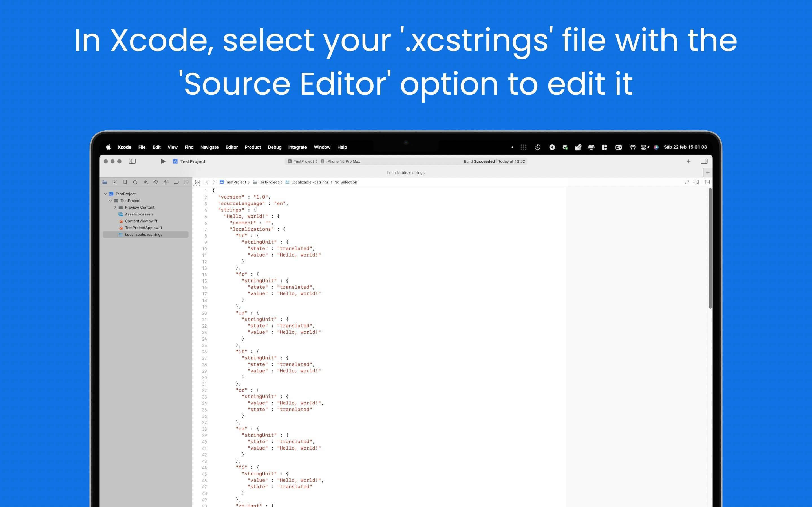Open the Report navigator

[187, 182]
